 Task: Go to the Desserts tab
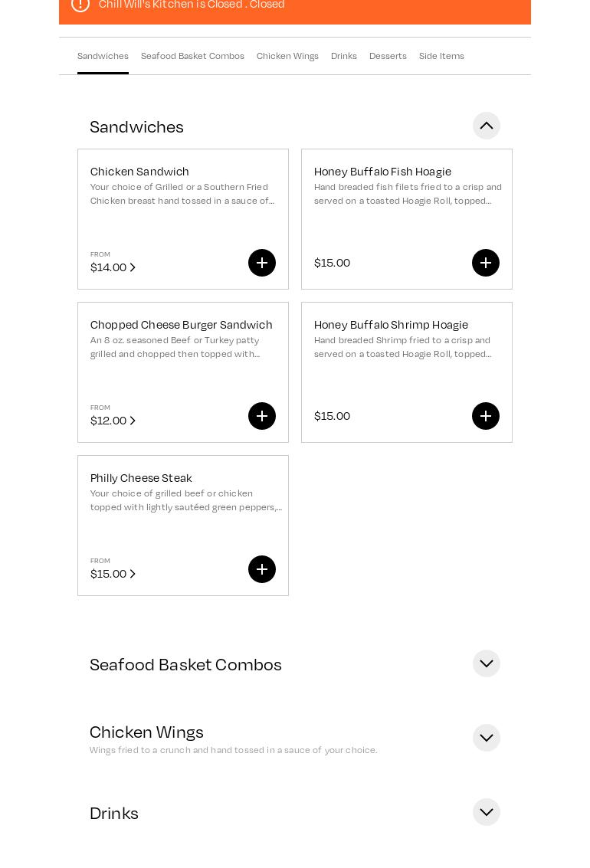[388, 56]
